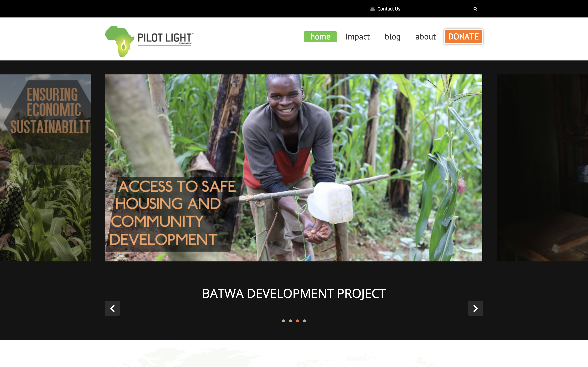
Task: Jump to the fourth carousel dot
Action: (304, 321)
